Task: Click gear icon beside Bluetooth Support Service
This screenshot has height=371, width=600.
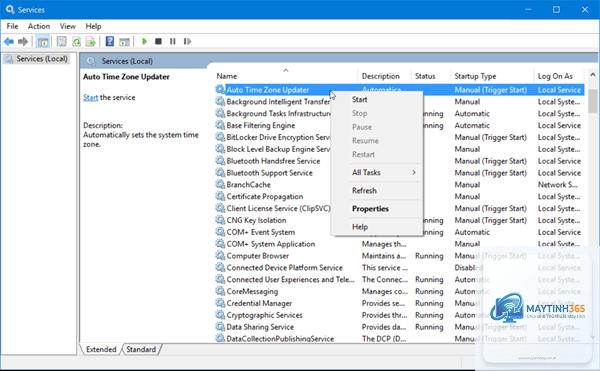Action: point(220,172)
